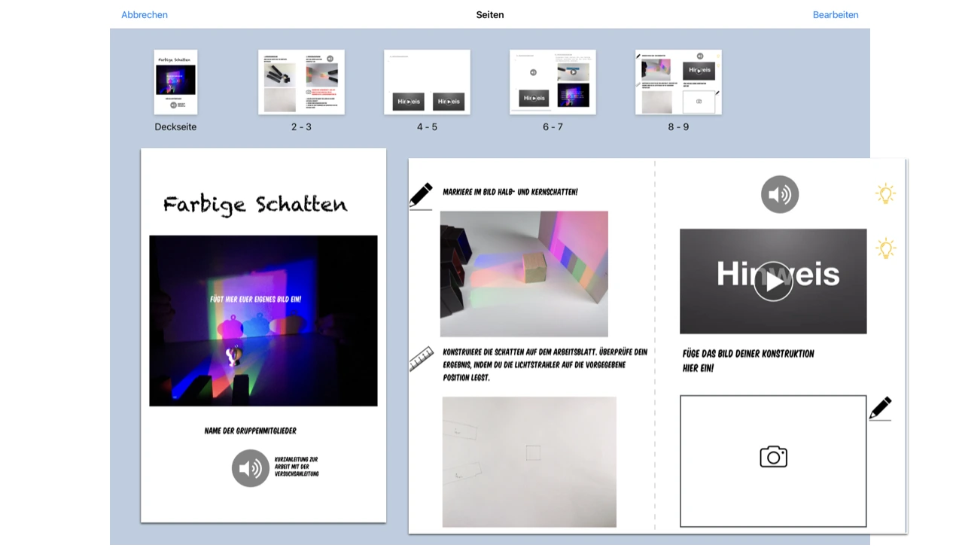Click the upper yellow lightbulb hint icon
The image size is (956, 560).
tap(885, 194)
